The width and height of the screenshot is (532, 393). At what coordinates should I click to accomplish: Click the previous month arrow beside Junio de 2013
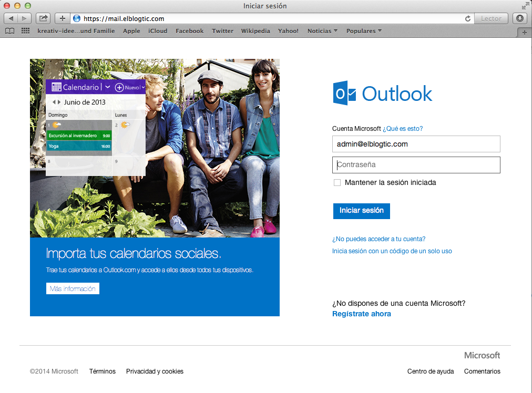click(x=54, y=102)
